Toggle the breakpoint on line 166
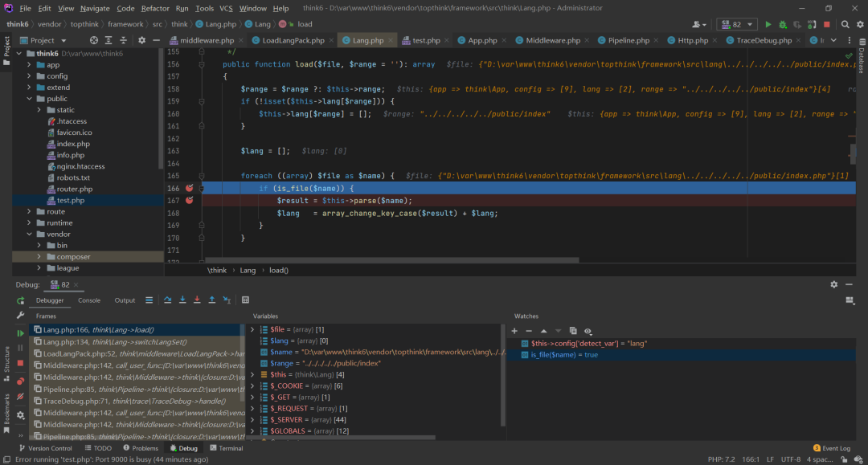The image size is (868, 465). pyautogui.click(x=190, y=188)
